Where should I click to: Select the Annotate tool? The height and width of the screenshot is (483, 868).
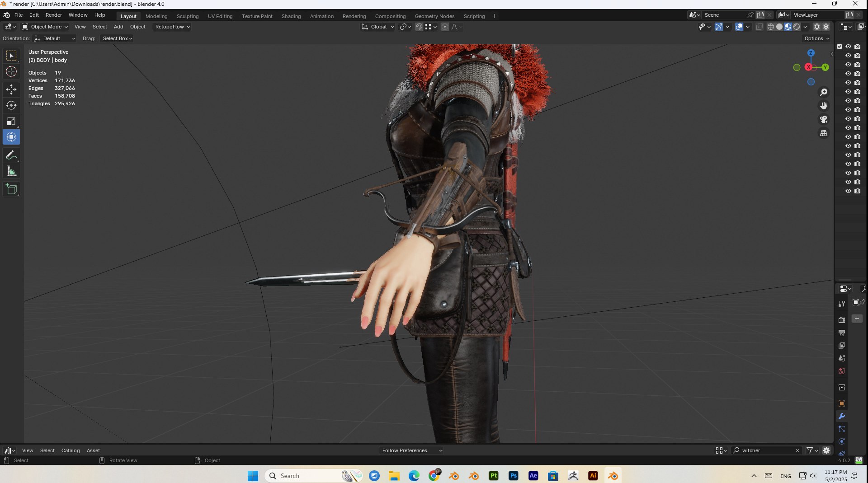click(x=11, y=155)
